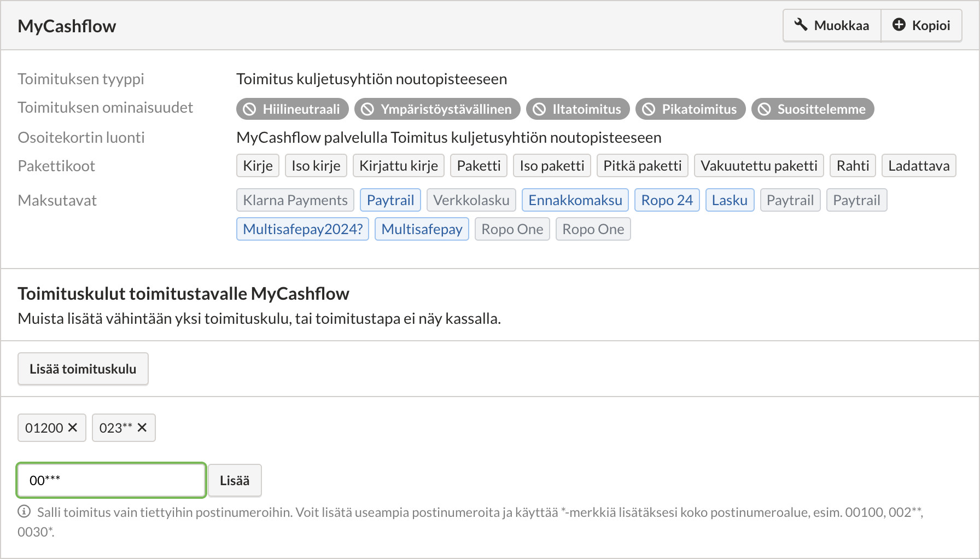Click the disabled icon on Suosittelemme
The height and width of the screenshot is (559, 980).
(x=765, y=109)
